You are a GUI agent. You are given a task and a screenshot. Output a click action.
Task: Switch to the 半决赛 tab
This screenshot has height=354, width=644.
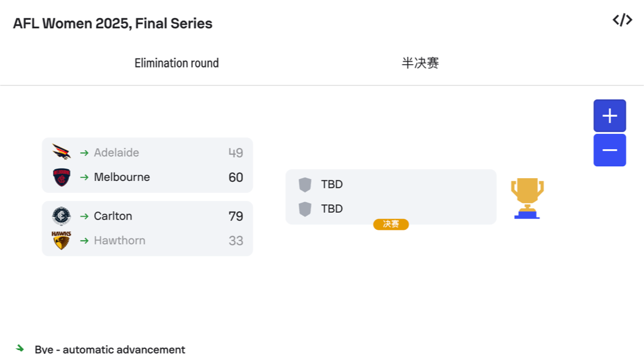420,63
